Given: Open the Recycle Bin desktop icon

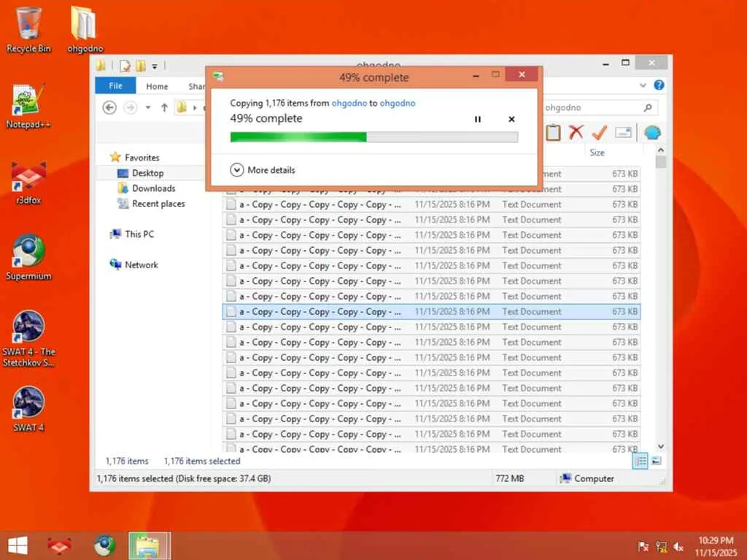Looking at the screenshot, I should point(28,29).
